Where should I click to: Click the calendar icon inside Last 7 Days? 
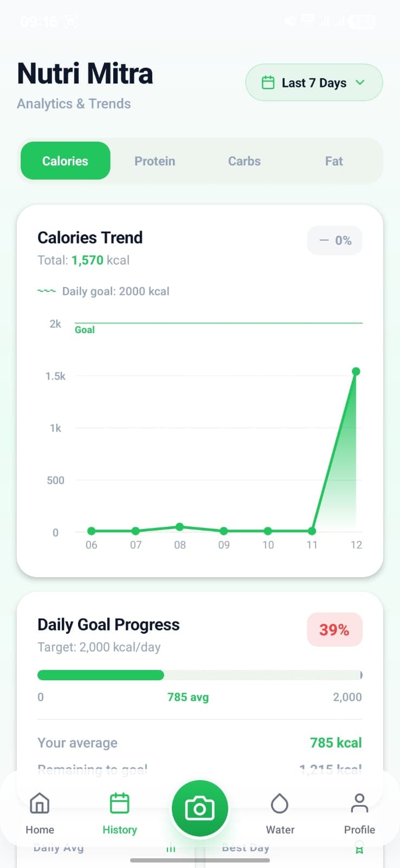[268, 82]
